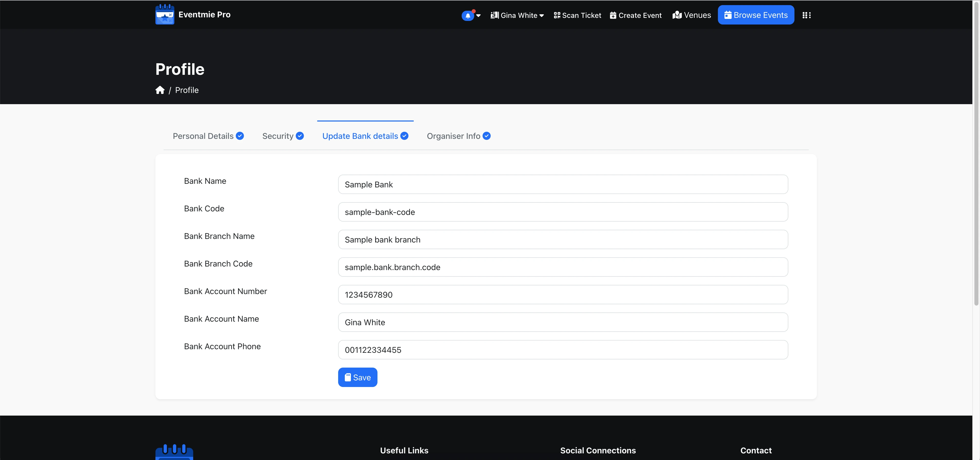Click Scan Ticket in the navbar
The image size is (980, 460).
click(577, 15)
